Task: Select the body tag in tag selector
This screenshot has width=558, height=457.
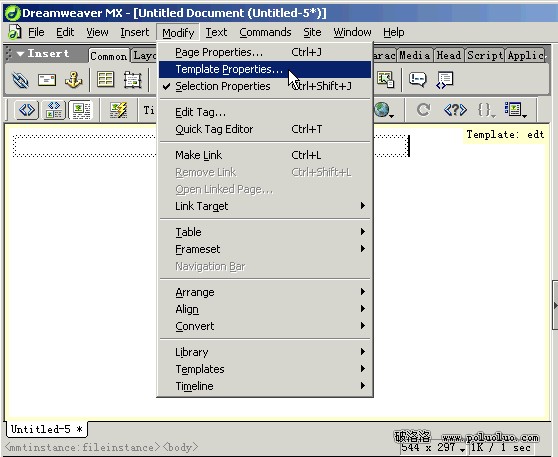Action: [x=180, y=447]
